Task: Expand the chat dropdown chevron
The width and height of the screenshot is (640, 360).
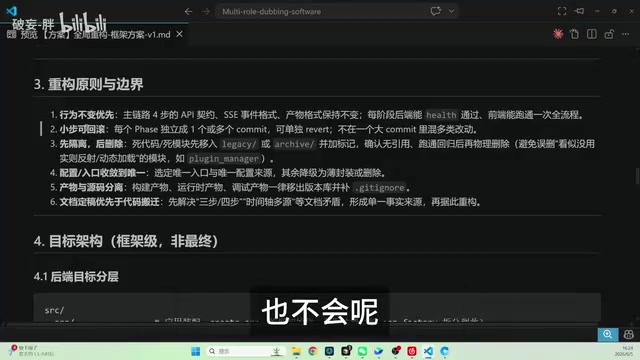Action: coord(451,11)
